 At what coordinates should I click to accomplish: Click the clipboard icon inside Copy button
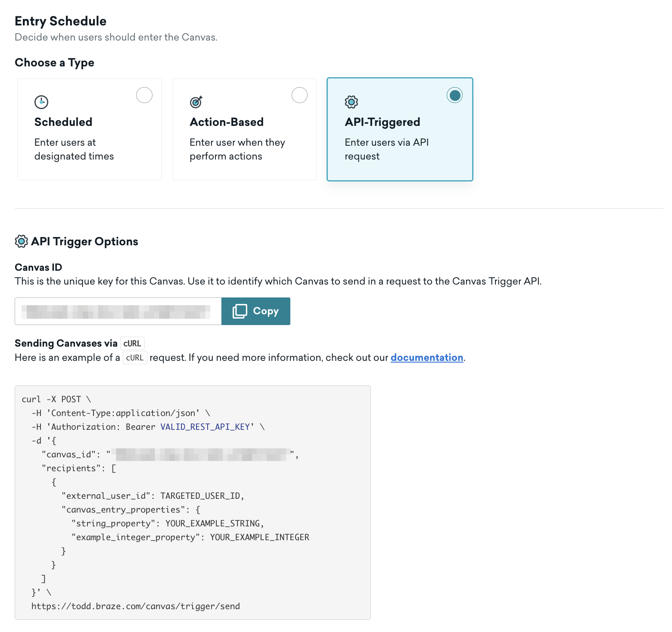pos(240,311)
